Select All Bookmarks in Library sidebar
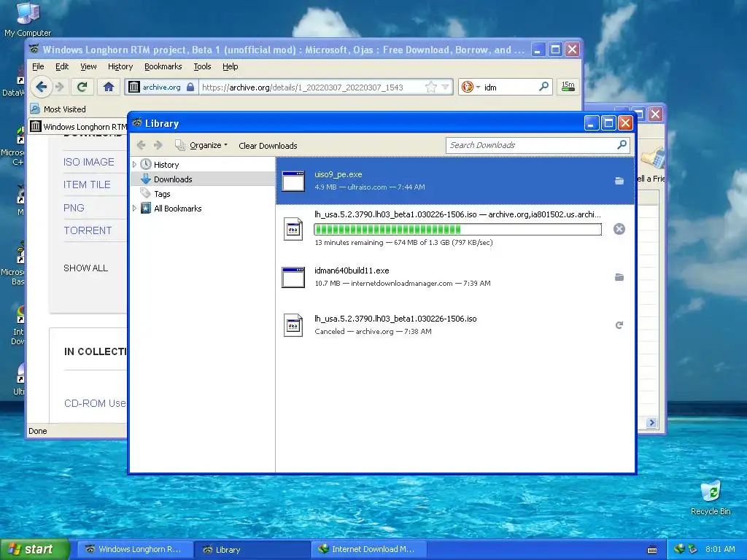Screen dimensions: 747x560 click(x=203, y=208)
